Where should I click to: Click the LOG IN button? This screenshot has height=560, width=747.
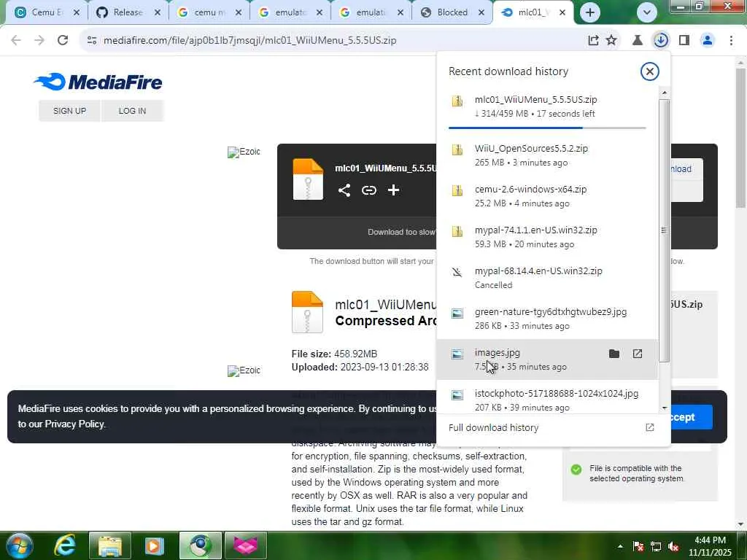tap(133, 111)
